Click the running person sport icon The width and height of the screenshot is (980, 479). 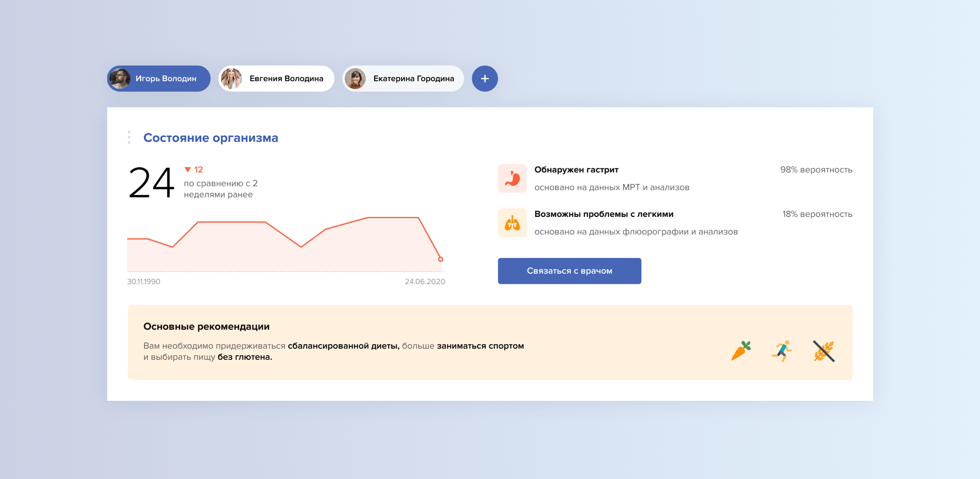(x=782, y=351)
